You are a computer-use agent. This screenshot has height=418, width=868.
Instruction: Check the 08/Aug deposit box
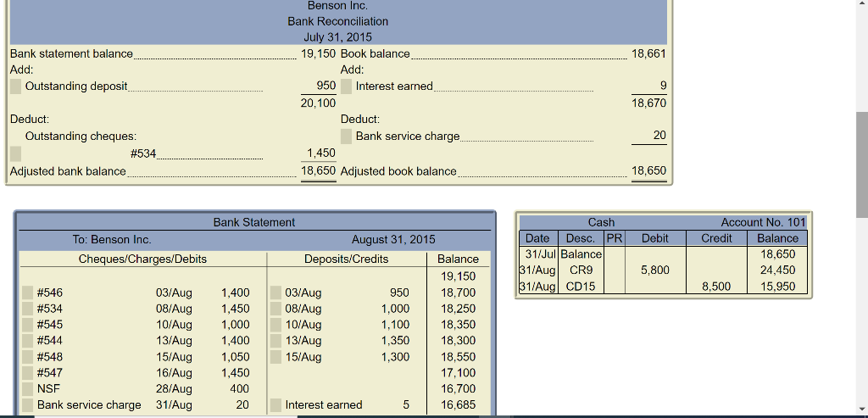[x=275, y=309]
